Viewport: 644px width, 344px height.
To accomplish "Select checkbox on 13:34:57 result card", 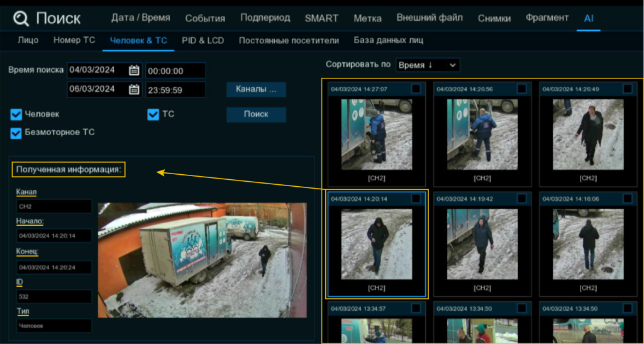I will (416, 308).
